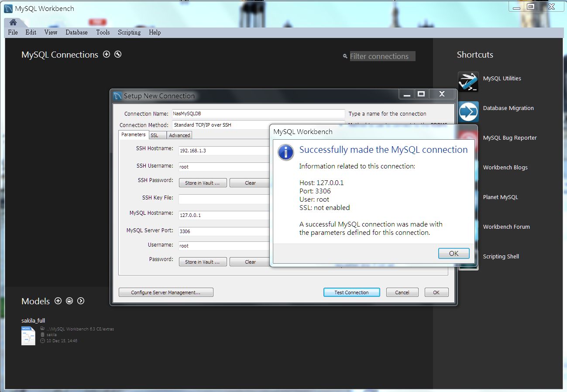Confirm Setup New Connection with OK

click(x=436, y=292)
